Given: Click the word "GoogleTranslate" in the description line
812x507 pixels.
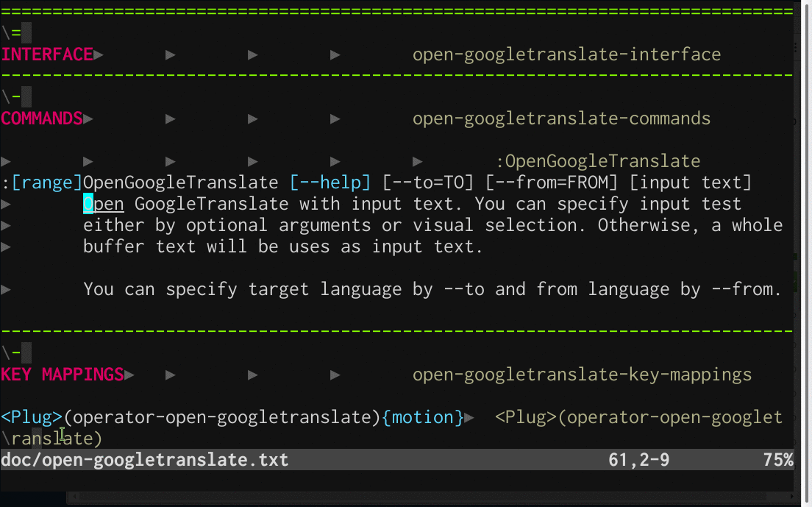Looking at the screenshot, I should (x=211, y=204).
